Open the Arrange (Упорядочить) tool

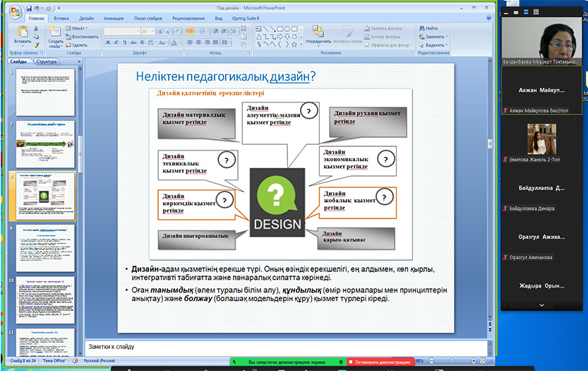(318, 34)
